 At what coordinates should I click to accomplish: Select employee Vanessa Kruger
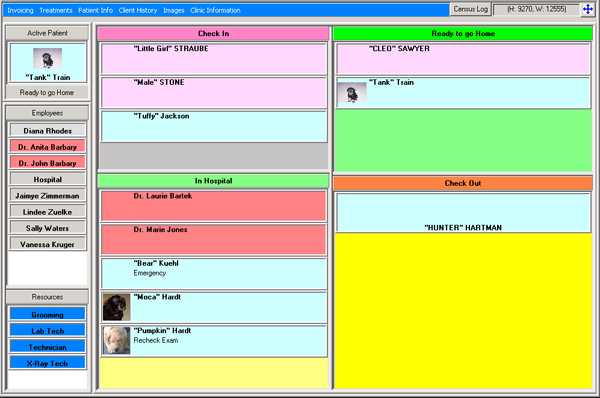[x=47, y=244]
